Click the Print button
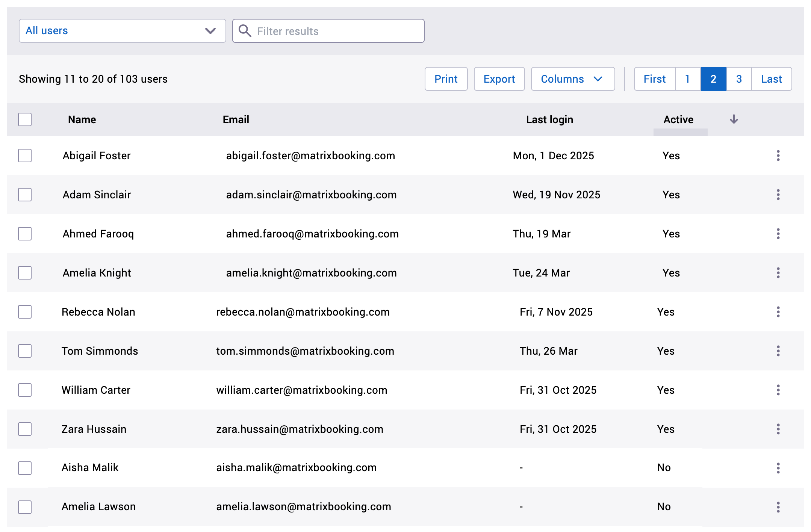The width and height of the screenshot is (811, 532). (446, 79)
